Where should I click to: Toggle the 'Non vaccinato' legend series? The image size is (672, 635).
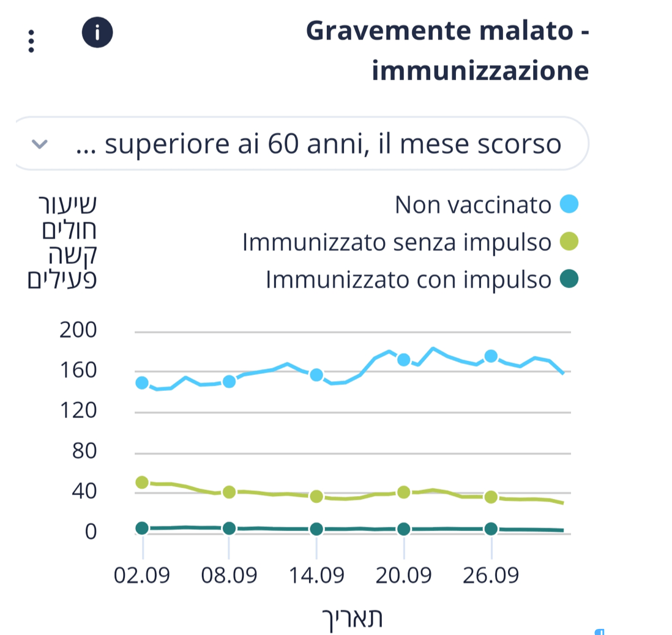click(x=473, y=205)
